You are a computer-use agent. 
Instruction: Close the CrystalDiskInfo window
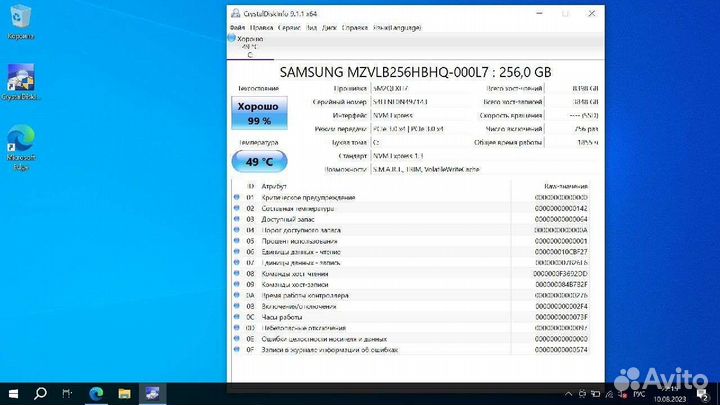(x=591, y=13)
